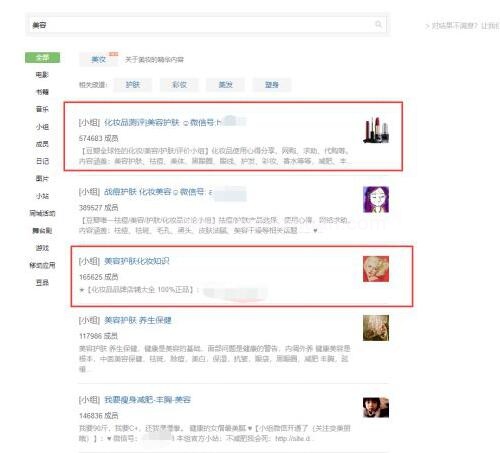Choose the 塑身 related channel
The image size is (500, 453).
[x=272, y=85]
